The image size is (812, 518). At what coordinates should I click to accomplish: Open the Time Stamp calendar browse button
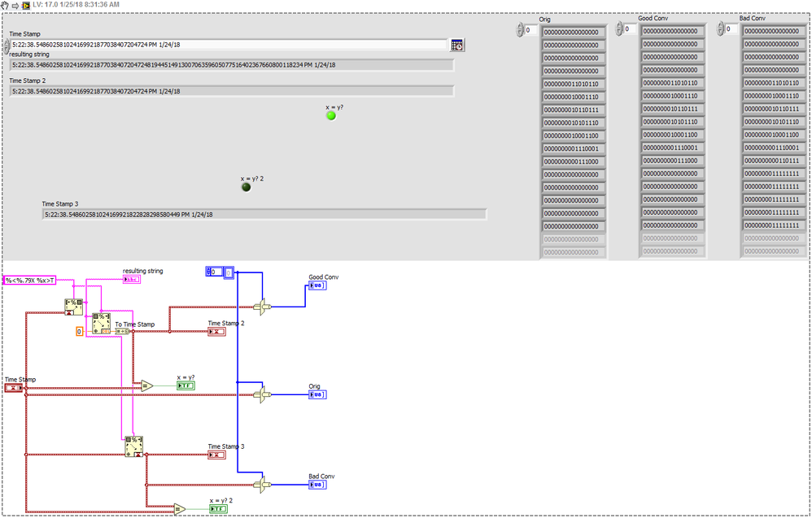(457, 45)
